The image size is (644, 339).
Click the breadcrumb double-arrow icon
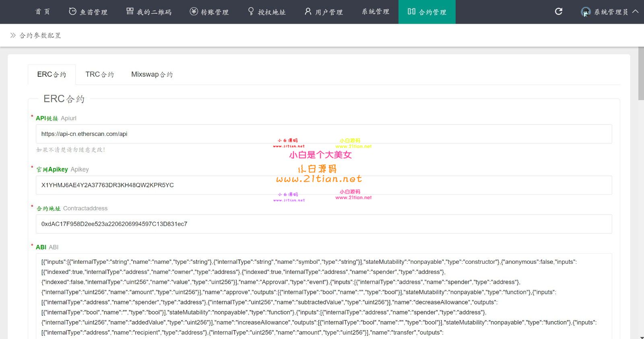13,35
